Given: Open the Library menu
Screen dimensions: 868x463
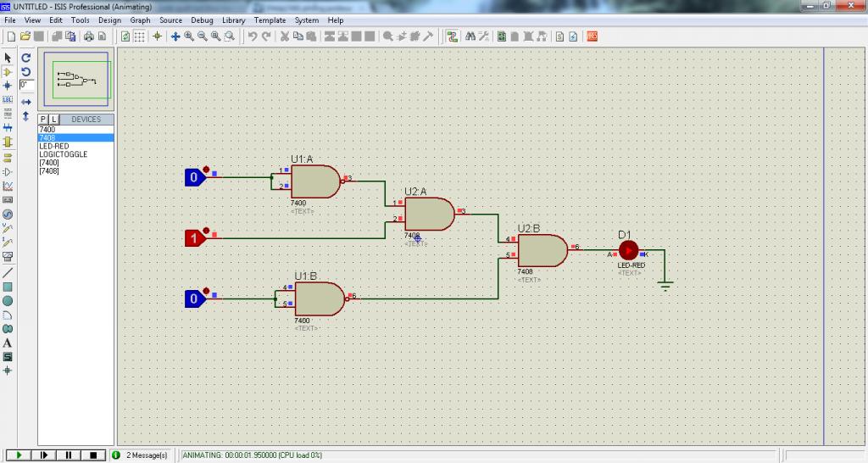Looking at the screenshot, I should pos(234,20).
